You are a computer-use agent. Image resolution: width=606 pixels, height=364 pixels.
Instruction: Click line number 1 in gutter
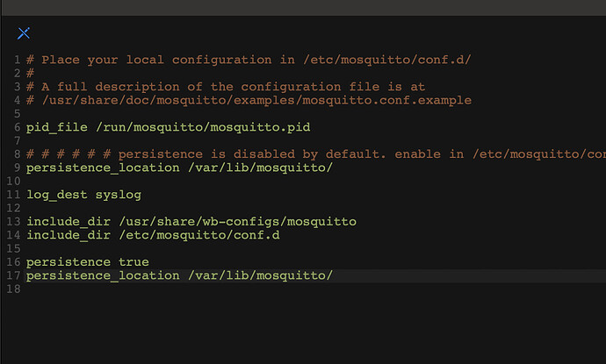[x=17, y=60]
